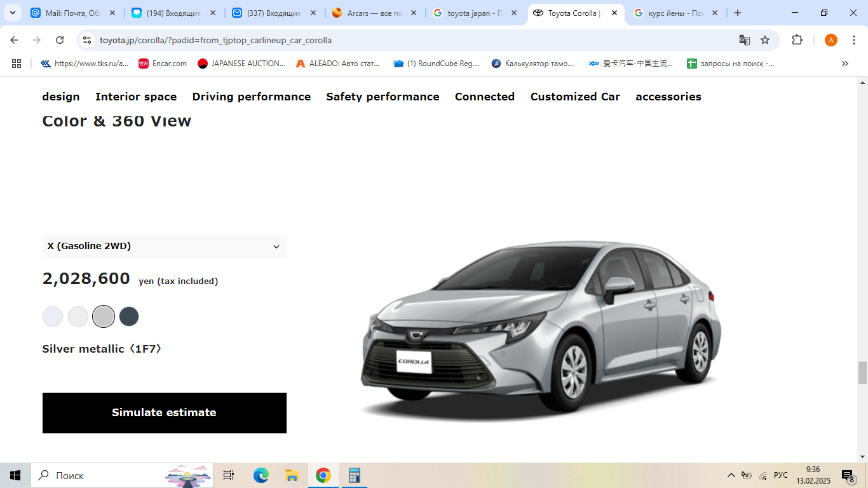Viewport: 868px width, 488px height.
Task: Show hidden system tray icons
Action: coord(731,475)
